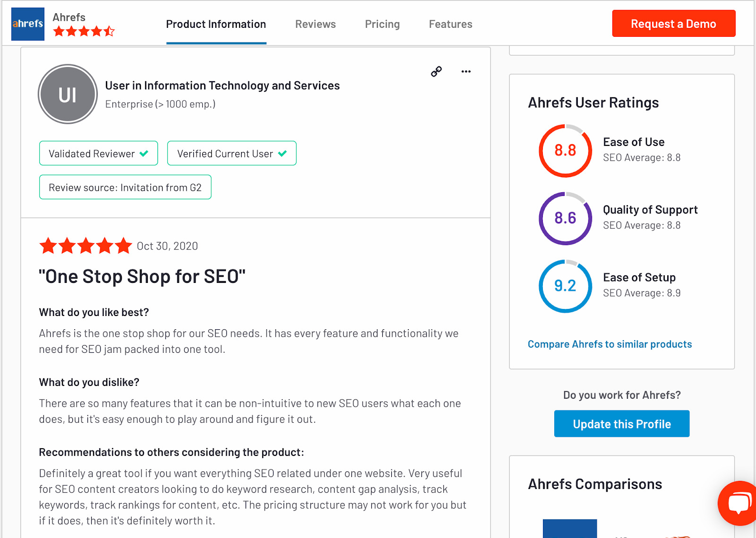Open the chat bubble widget

pos(739,503)
